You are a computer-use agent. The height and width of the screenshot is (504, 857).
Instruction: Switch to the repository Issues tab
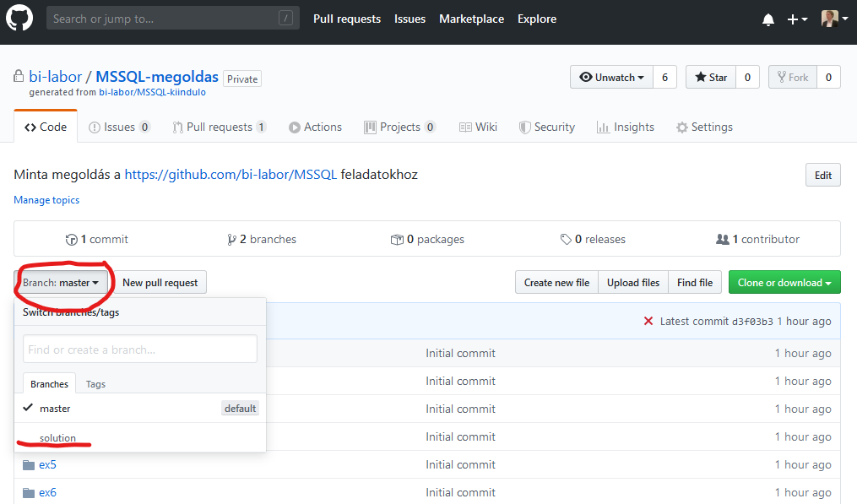(x=119, y=127)
